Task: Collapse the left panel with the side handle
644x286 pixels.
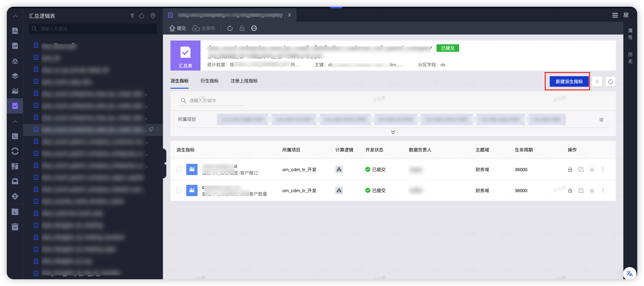Action: [165, 163]
